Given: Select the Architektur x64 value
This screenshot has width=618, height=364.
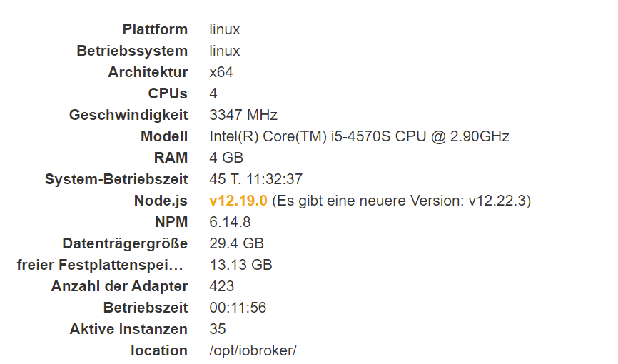Looking at the screenshot, I should (x=221, y=72).
